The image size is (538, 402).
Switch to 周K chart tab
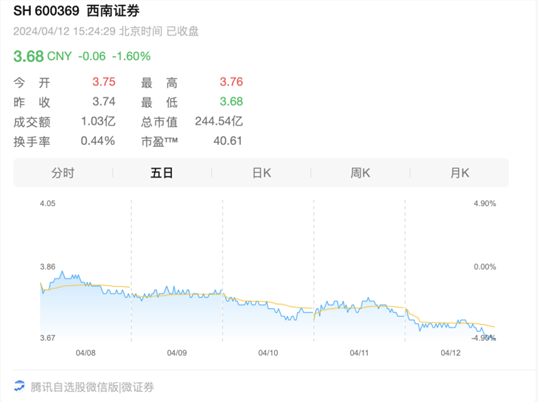tap(360, 173)
